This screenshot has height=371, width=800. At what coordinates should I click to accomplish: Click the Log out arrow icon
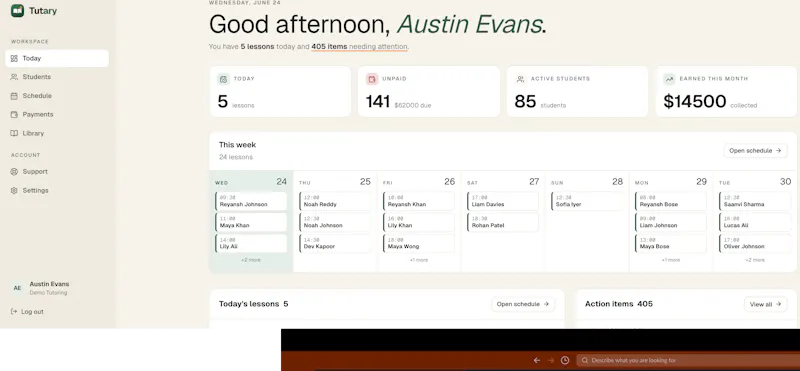14,311
